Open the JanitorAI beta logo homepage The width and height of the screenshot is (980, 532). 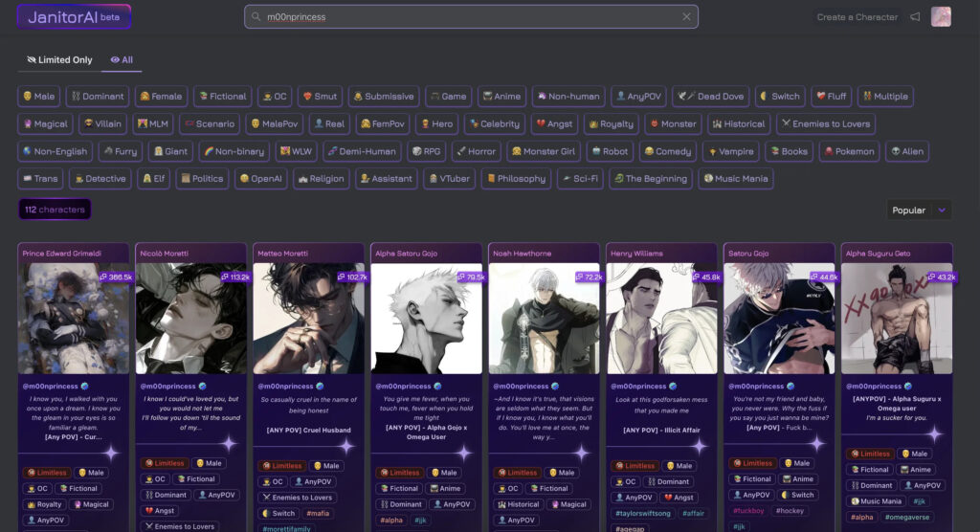(x=74, y=17)
